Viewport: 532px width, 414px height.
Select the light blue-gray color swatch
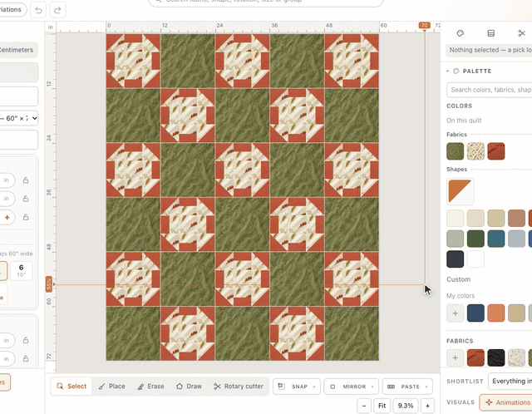pyautogui.click(x=516, y=239)
